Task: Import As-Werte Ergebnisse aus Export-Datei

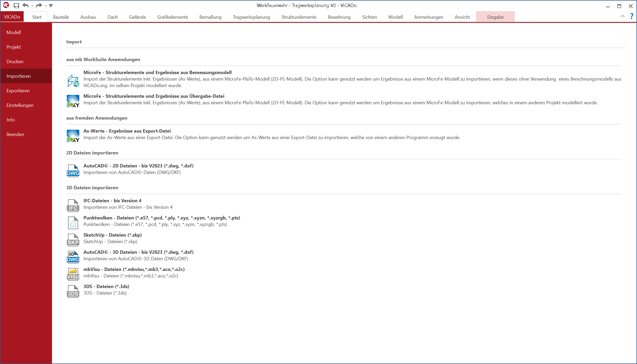Action: (x=127, y=131)
